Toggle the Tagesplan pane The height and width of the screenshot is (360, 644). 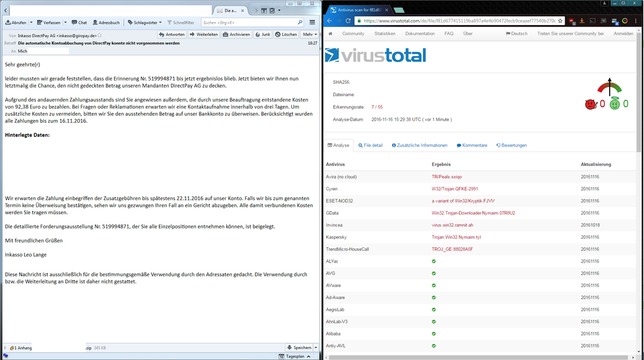(x=294, y=356)
